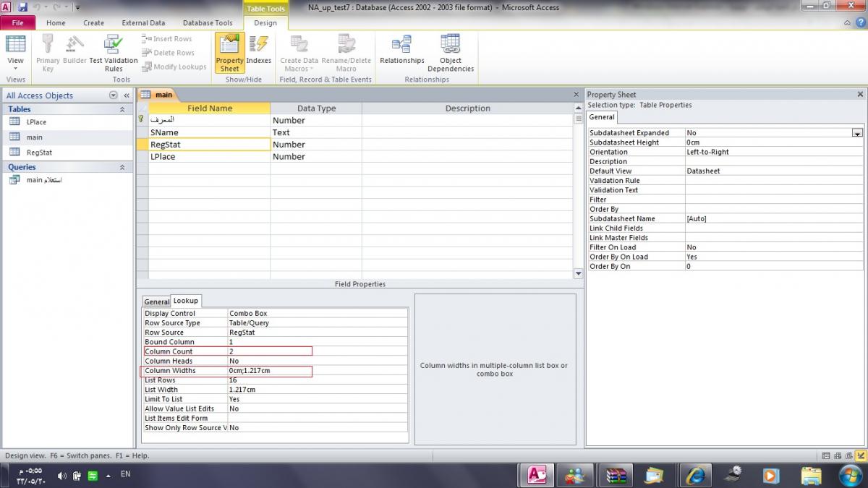The image size is (868, 488).
Task: Select the main document tab
Action: click(x=158, y=95)
